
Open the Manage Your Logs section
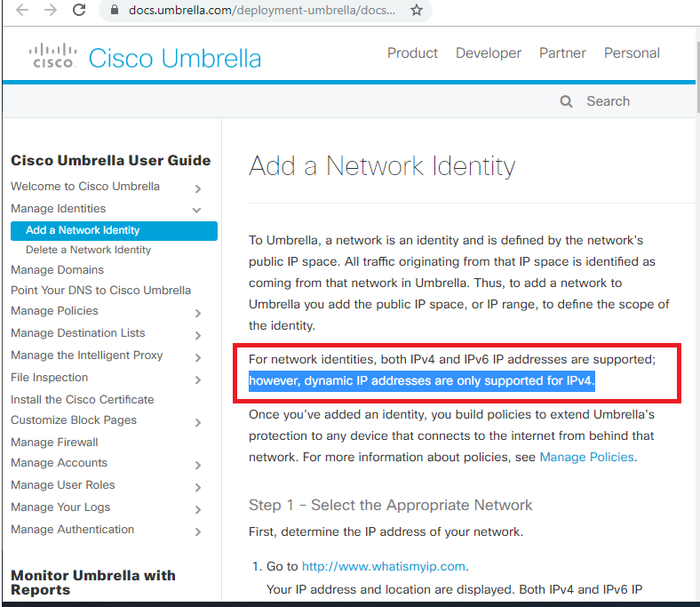(x=60, y=507)
